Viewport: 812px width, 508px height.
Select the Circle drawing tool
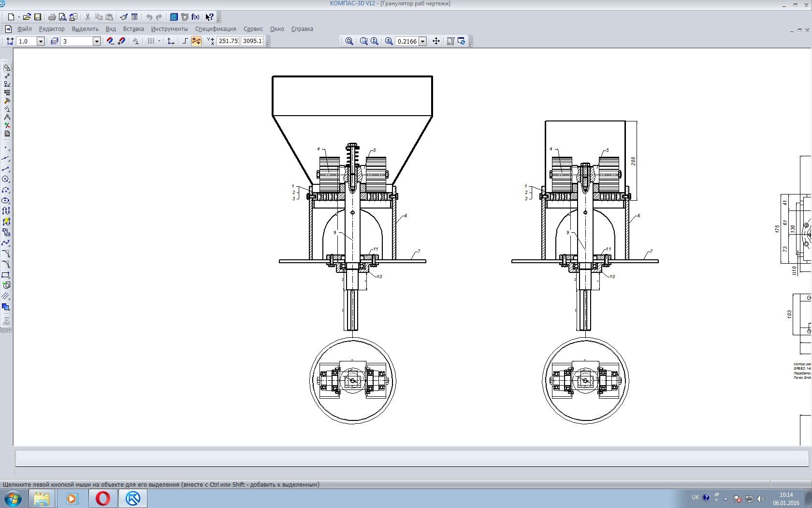click(x=6, y=179)
